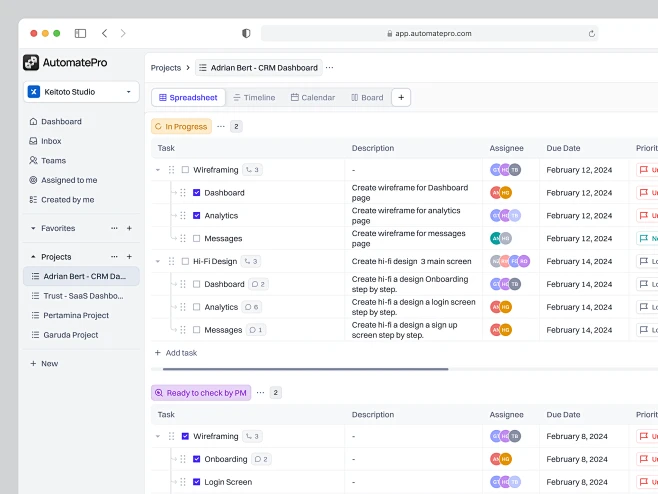The image size is (658, 494).
Task: Open the Dashboard sidebar item
Action: [x=61, y=122]
